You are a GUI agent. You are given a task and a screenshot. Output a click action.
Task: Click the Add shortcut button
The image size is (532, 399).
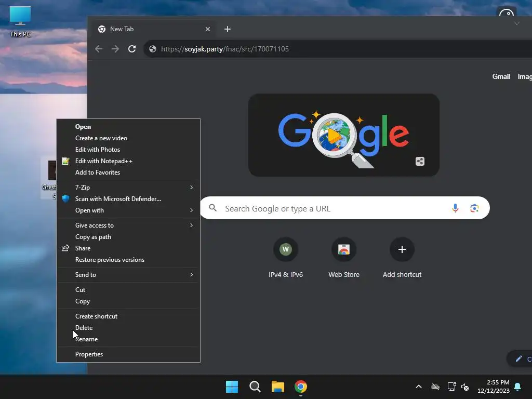click(402, 258)
